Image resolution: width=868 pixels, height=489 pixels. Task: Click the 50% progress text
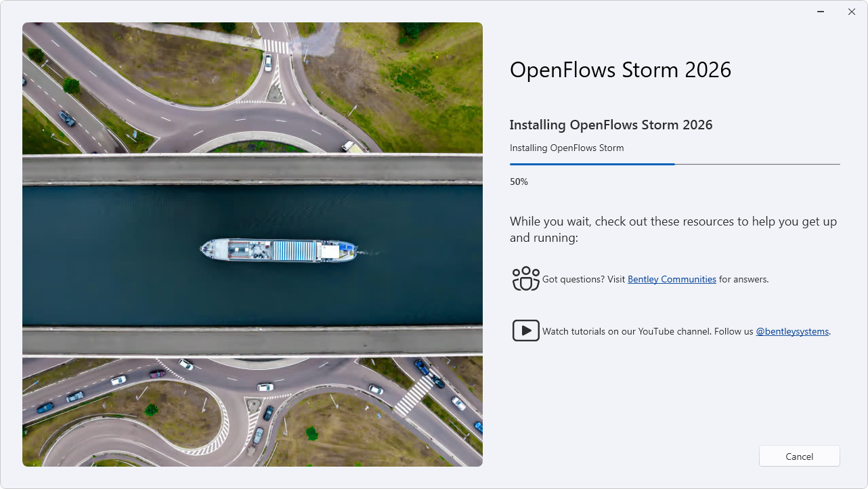coord(519,182)
